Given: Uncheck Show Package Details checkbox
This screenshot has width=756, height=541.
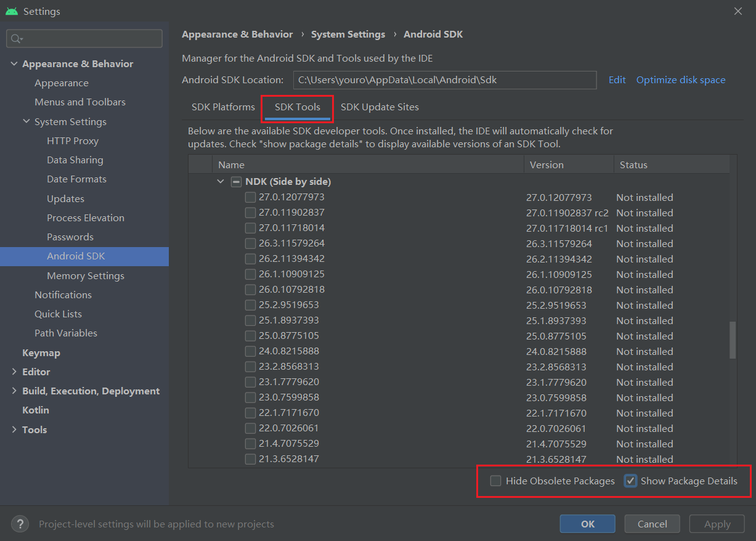Looking at the screenshot, I should [630, 481].
